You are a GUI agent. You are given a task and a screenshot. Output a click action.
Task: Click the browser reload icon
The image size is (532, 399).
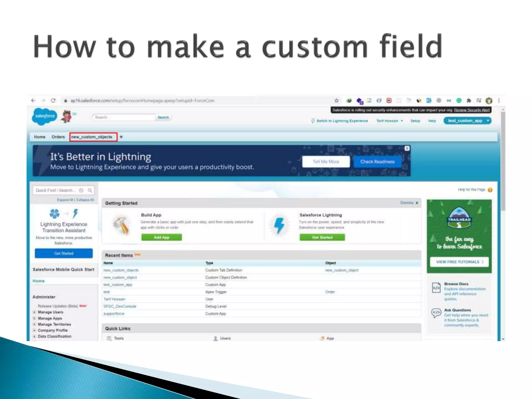point(53,101)
